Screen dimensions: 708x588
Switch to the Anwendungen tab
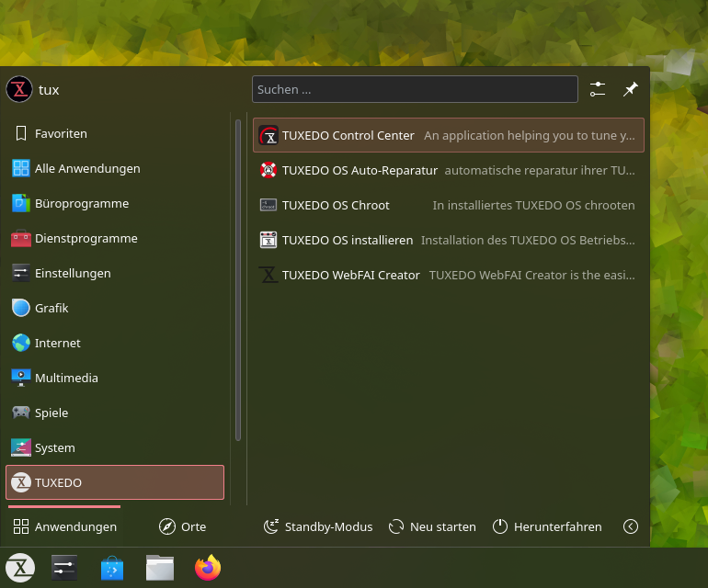(64, 526)
